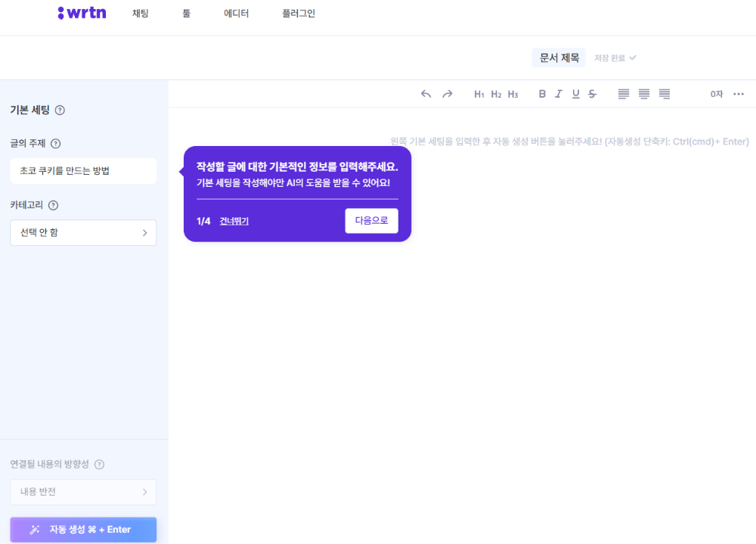756x544 pixels.
Task: Toggle italic formatting
Action: [559, 93]
